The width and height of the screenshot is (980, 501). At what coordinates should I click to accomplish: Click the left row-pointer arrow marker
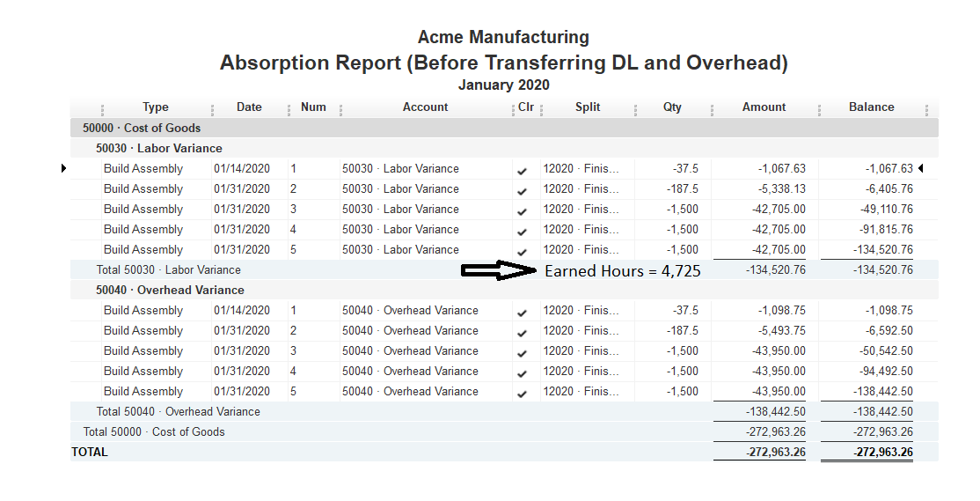64,168
